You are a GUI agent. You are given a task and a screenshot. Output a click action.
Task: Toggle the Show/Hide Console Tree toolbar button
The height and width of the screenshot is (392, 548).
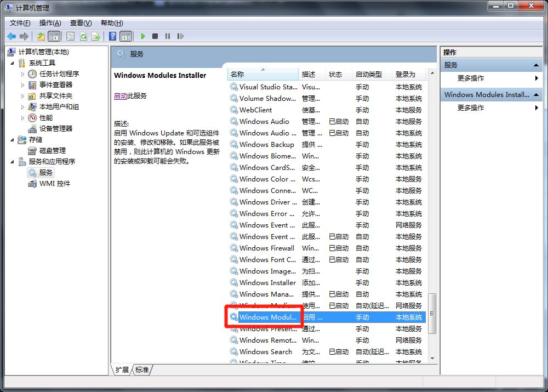click(54, 36)
